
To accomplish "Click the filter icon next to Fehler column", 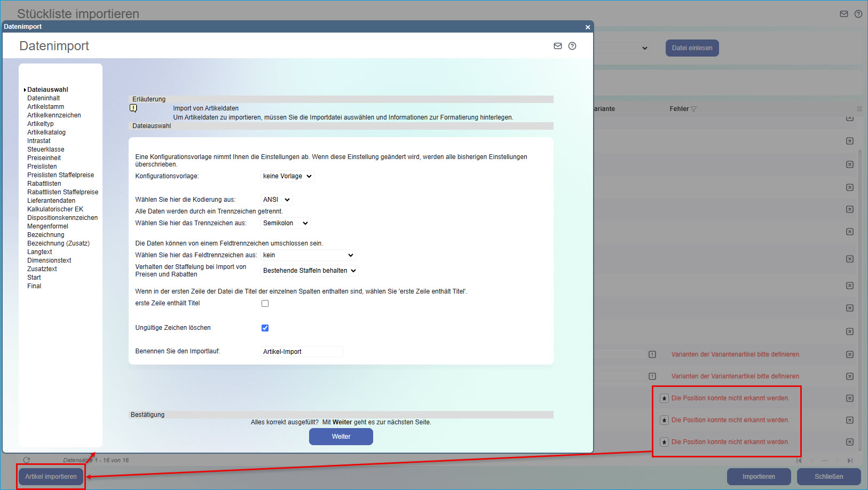I will click(694, 109).
